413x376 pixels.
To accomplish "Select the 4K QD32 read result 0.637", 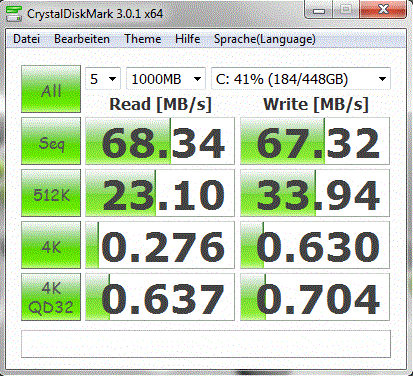I will tap(160, 297).
